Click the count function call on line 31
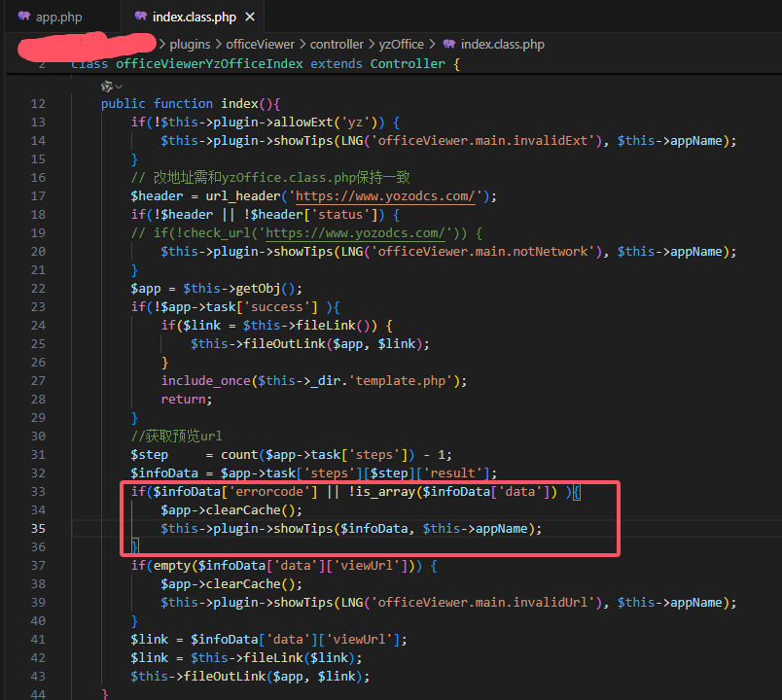The height and width of the screenshot is (700, 782). click(x=239, y=455)
